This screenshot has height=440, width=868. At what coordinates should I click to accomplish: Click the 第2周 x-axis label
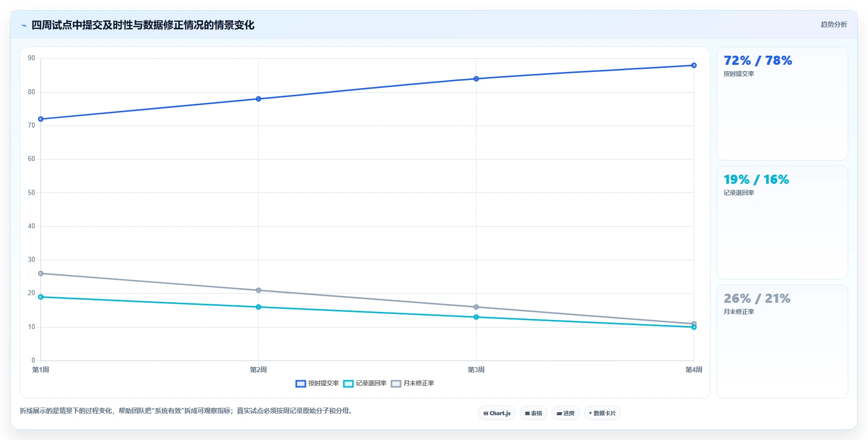258,370
